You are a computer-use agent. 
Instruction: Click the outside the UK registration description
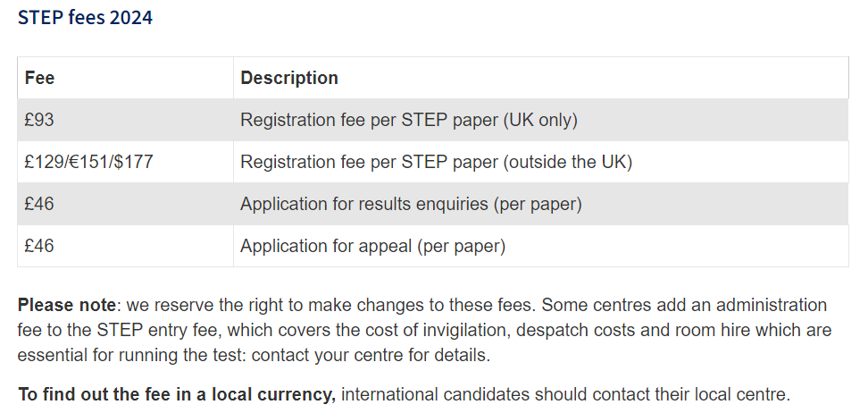[x=436, y=162]
